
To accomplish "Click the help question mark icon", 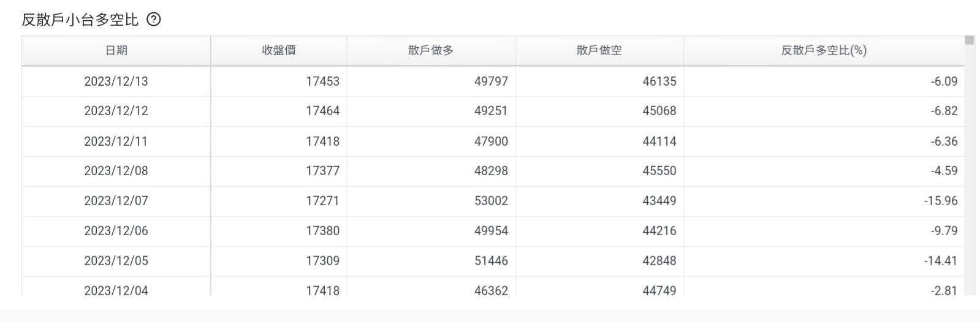I will click(x=154, y=20).
